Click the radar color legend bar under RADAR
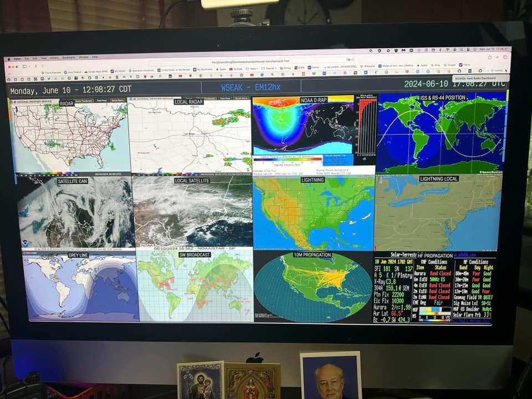The width and height of the screenshot is (532, 399). click(69, 174)
